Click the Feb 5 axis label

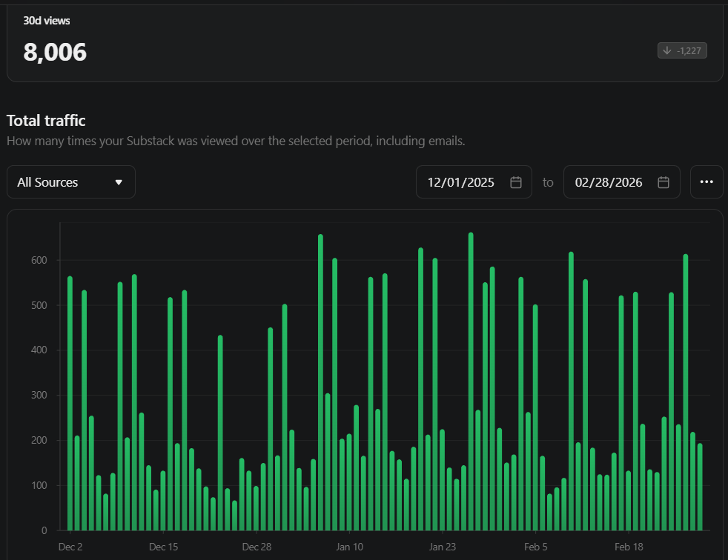coord(536,547)
